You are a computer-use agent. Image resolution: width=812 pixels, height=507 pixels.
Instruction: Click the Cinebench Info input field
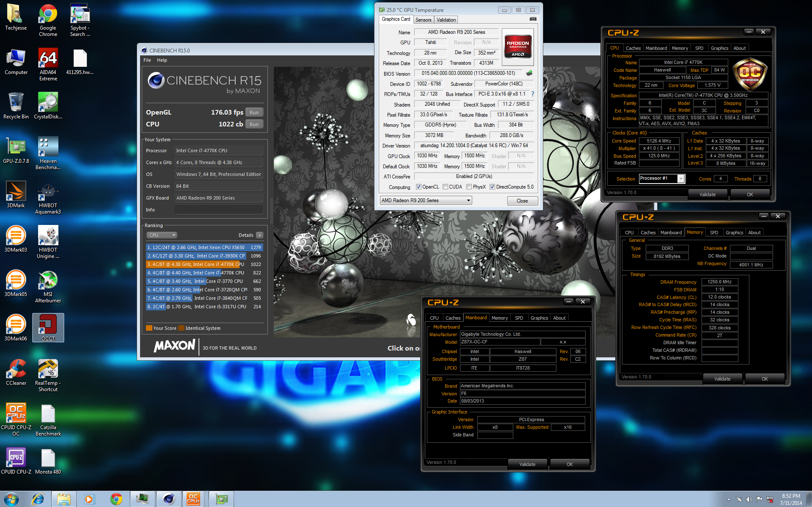(x=219, y=210)
